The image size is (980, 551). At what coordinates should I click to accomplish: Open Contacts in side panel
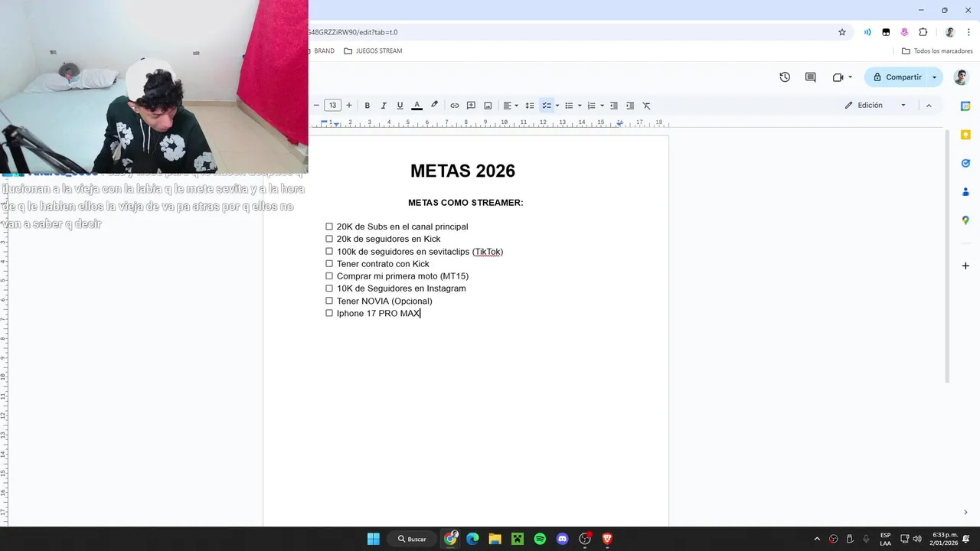965,191
